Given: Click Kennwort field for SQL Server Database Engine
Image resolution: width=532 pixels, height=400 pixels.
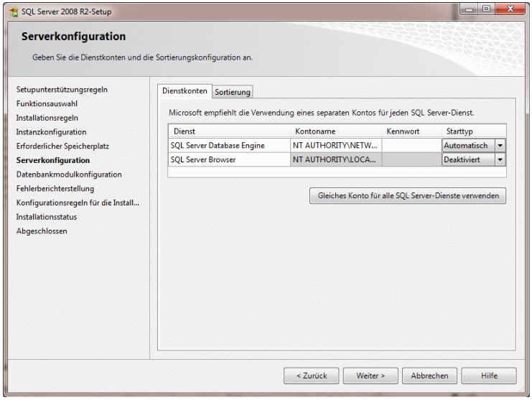Looking at the screenshot, I should [411, 146].
